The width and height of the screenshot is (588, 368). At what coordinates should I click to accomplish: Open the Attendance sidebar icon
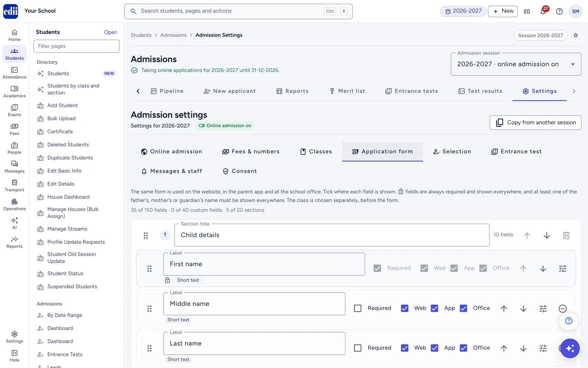pos(14,73)
